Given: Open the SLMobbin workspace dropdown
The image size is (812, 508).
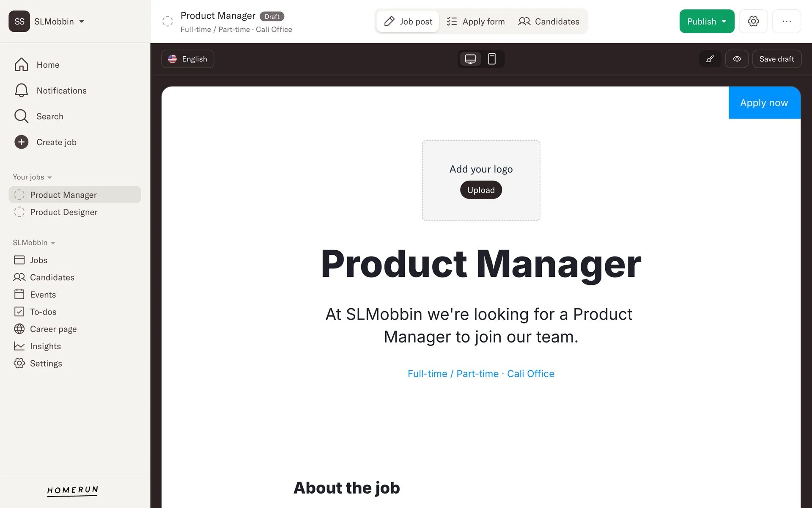Looking at the screenshot, I should 47,21.
